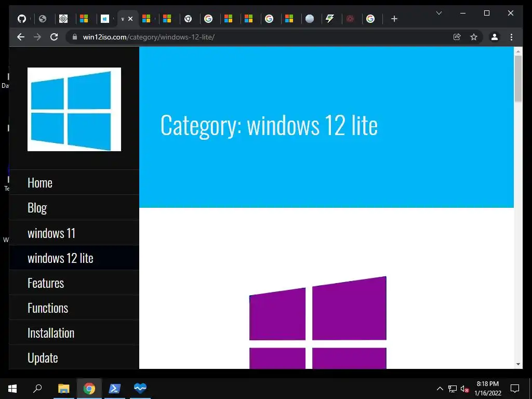View site information via the lock icon
This screenshot has width=532, height=399.
pos(75,37)
